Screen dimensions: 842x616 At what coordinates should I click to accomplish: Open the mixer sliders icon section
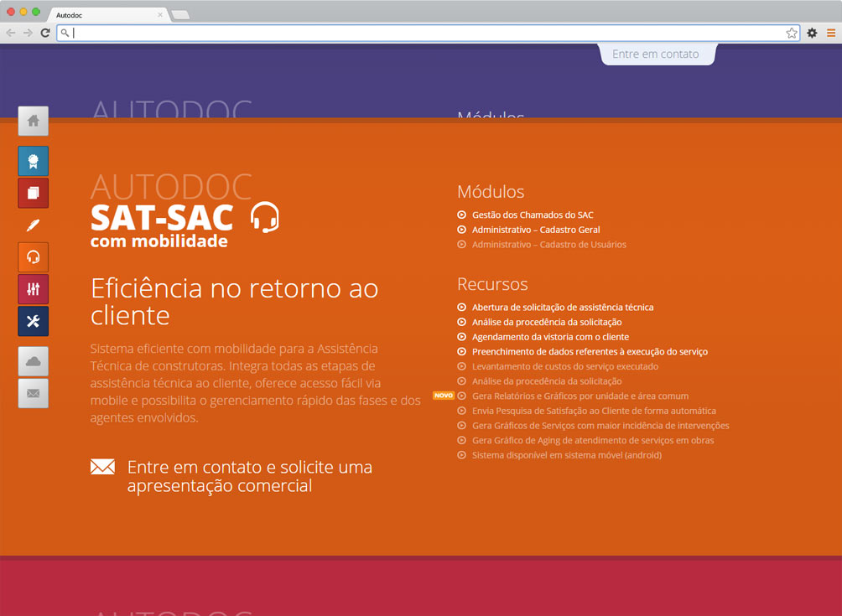[x=34, y=289]
